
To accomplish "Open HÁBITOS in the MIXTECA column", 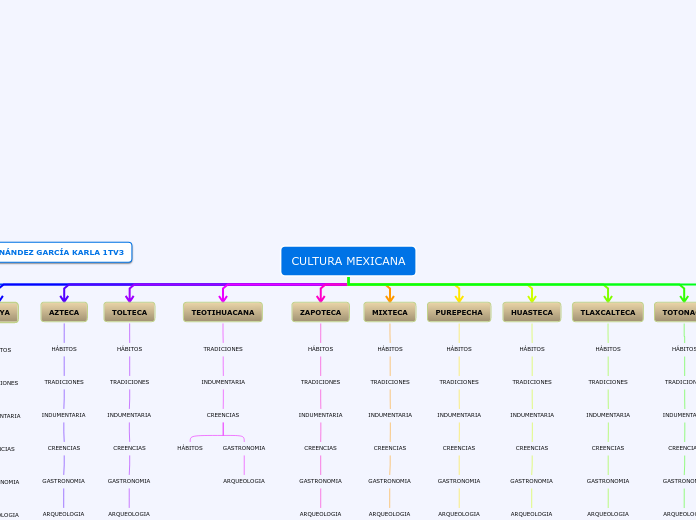I will (x=390, y=349).
